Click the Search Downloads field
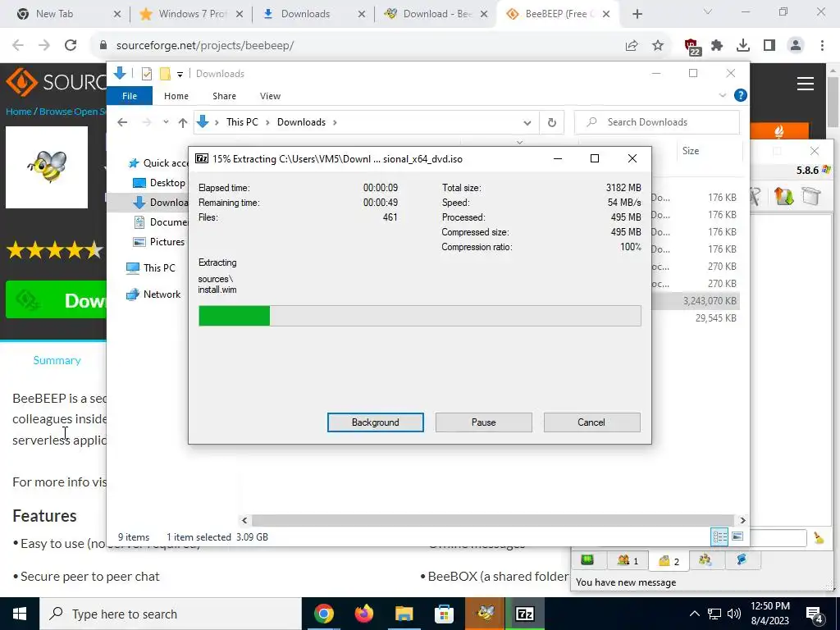840x630 pixels. click(657, 122)
